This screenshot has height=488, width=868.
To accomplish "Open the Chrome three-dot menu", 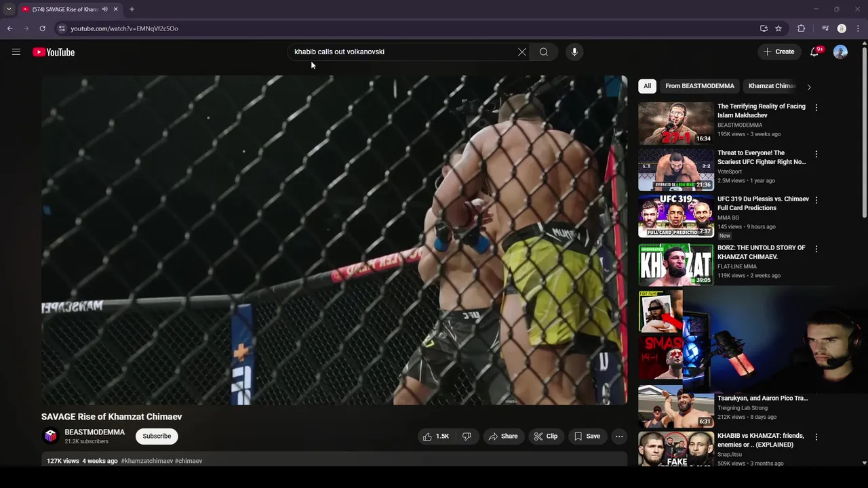I will (859, 28).
